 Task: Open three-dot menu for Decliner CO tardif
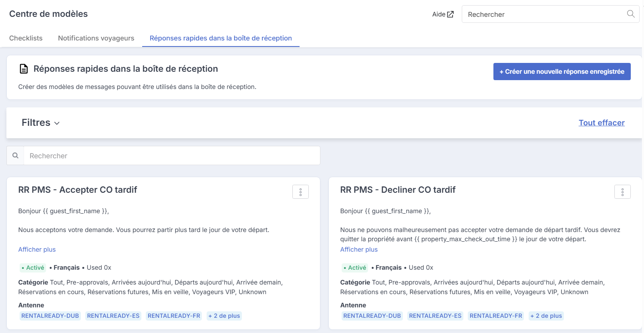click(622, 192)
